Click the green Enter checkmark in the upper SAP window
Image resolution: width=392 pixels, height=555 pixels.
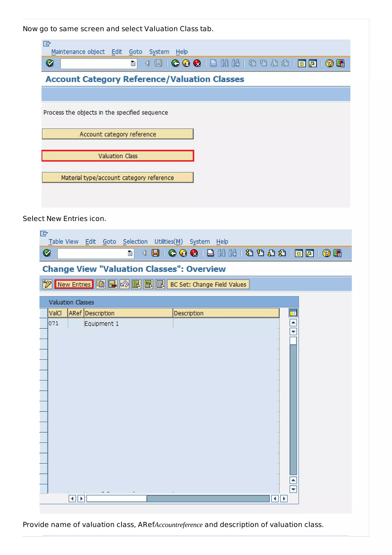click(x=50, y=63)
